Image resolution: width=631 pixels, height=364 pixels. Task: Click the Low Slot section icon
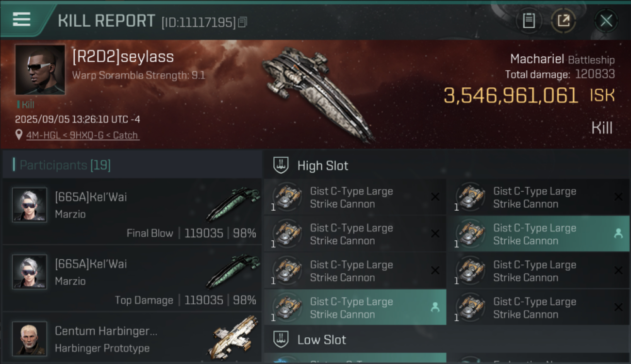click(x=281, y=339)
